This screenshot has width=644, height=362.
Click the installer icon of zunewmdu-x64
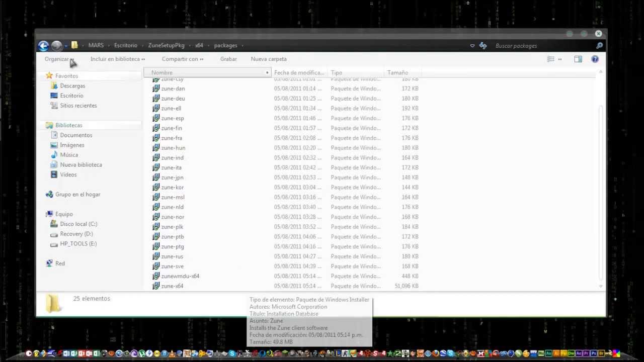(156, 276)
